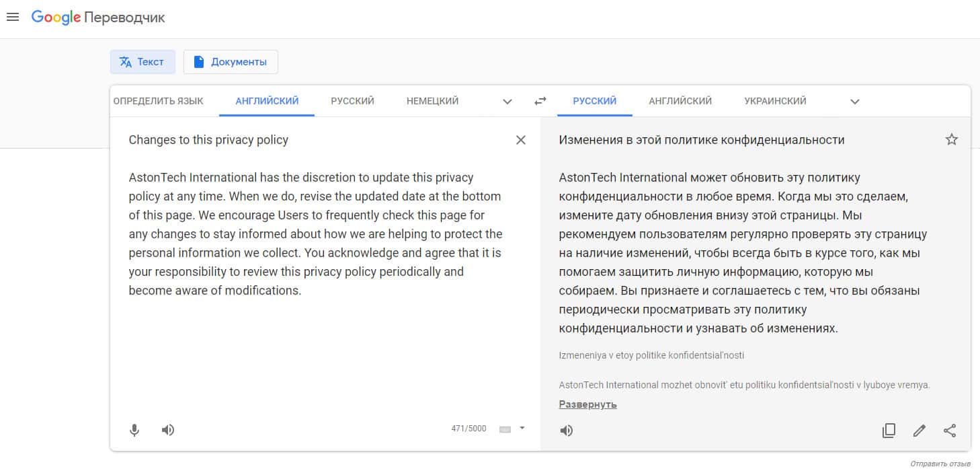Clear the source text with X
Screen dimensions: 980x473
(x=520, y=140)
